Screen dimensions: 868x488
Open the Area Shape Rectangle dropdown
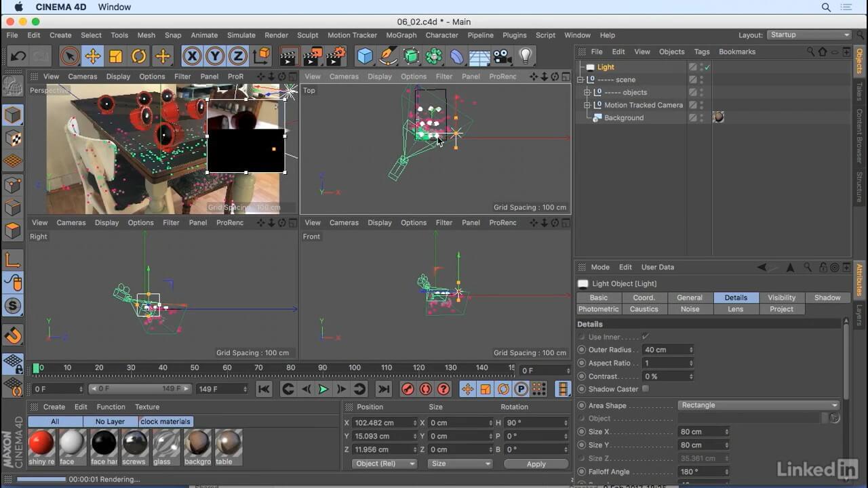(759, 405)
